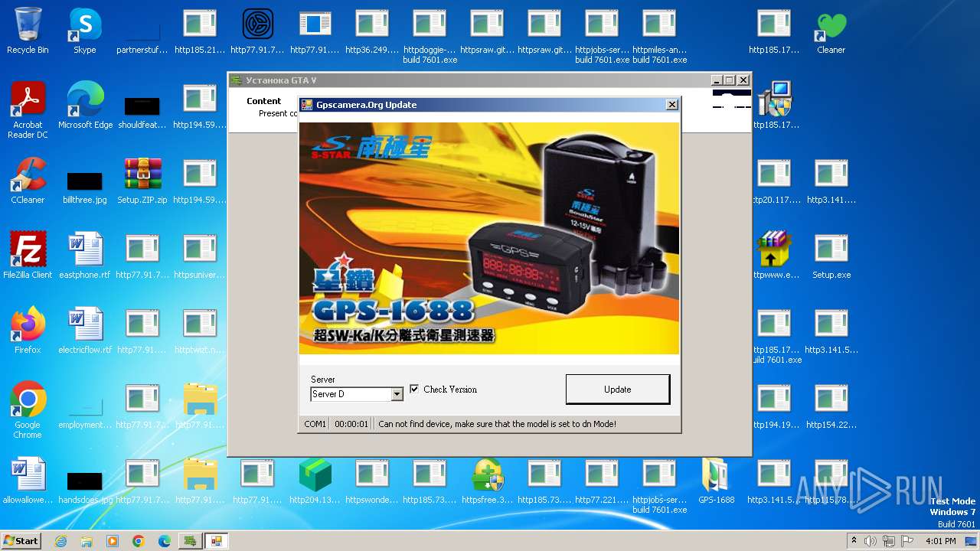Select the httpsuniver... desktop icon
This screenshot has height=551, width=980.
point(200,256)
